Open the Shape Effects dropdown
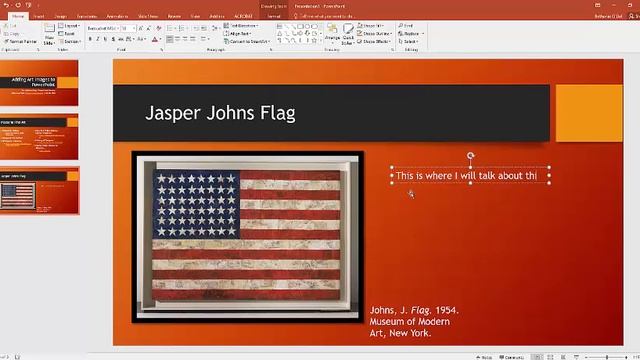 point(374,41)
